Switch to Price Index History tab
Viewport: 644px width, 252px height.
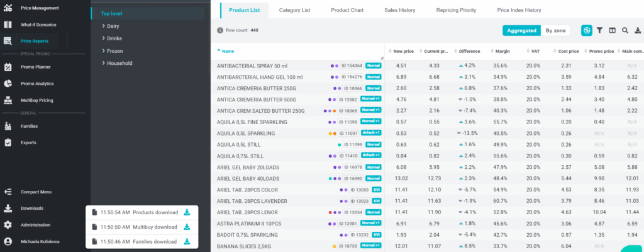(x=519, y=10)
